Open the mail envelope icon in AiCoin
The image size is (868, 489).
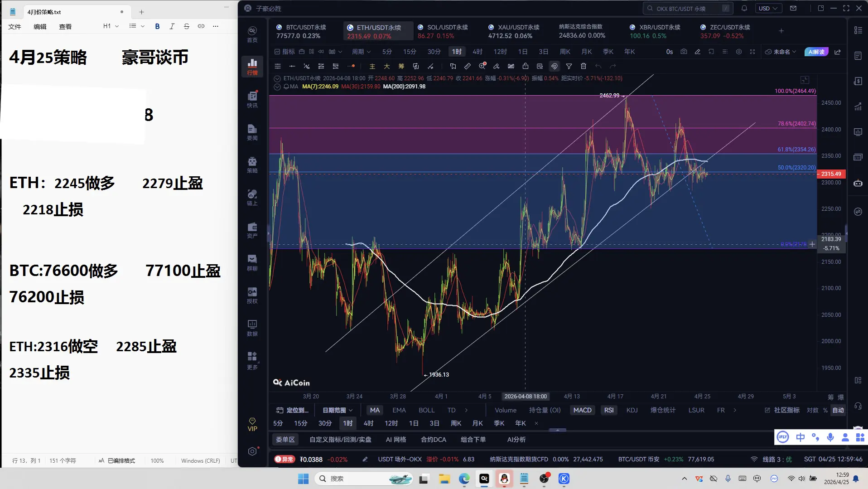pos(793,8)
